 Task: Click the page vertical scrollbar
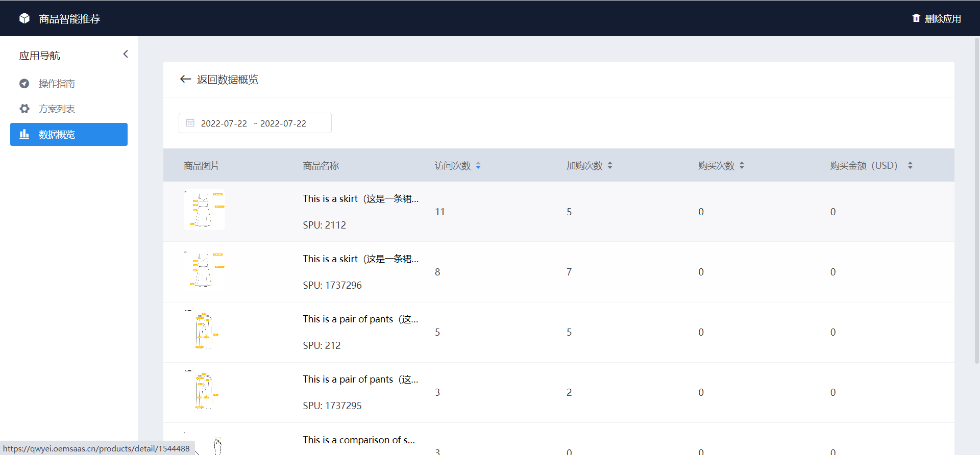point(977,200)
